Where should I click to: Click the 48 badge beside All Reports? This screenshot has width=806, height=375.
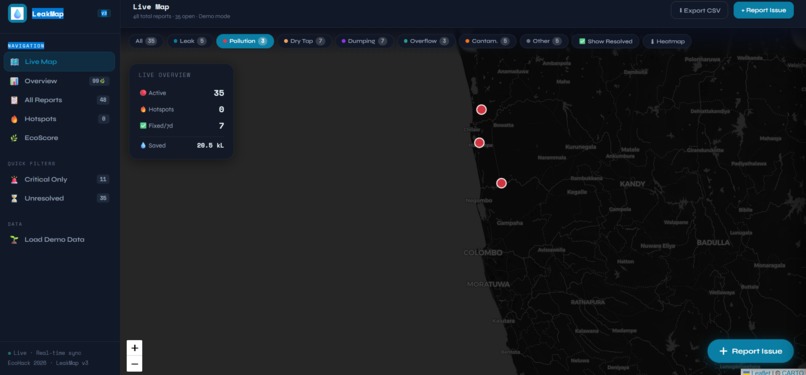click(103, 100)
